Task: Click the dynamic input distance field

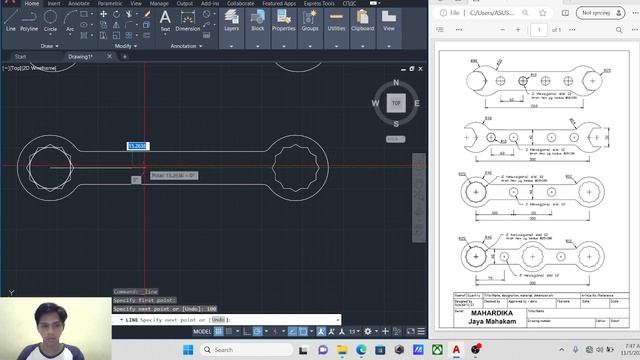Action: pyautogui.click(x=138, y=146)
